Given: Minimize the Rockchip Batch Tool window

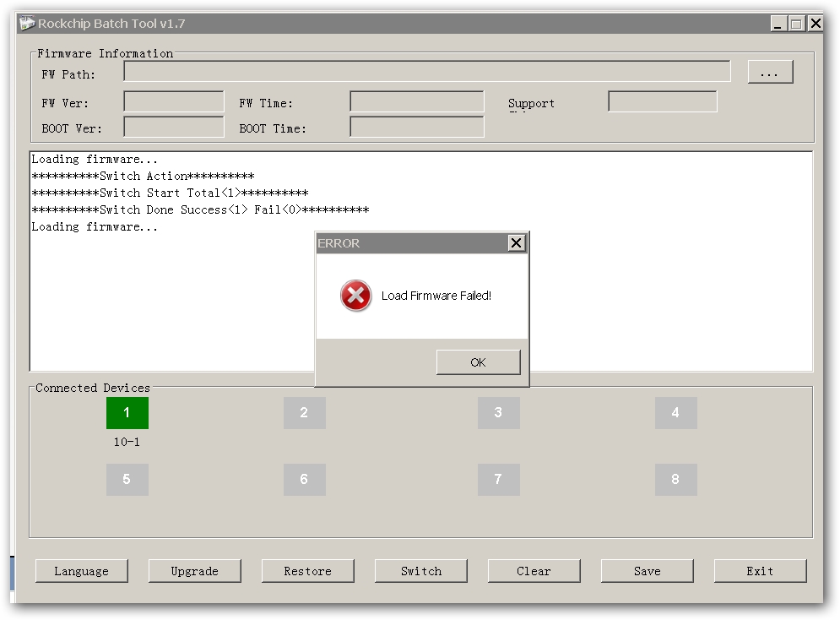Looking at the screenshot, I should 778,24.
